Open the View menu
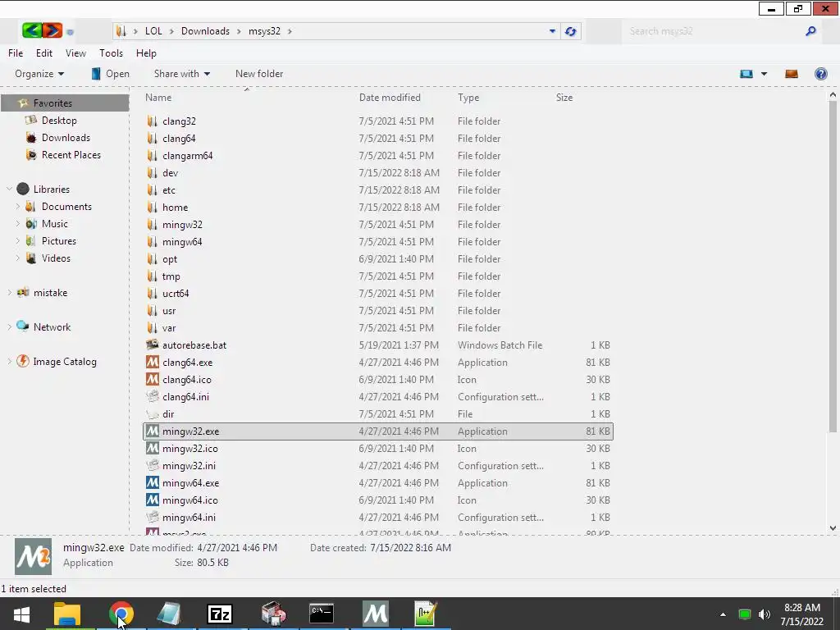 coord(75,53)
